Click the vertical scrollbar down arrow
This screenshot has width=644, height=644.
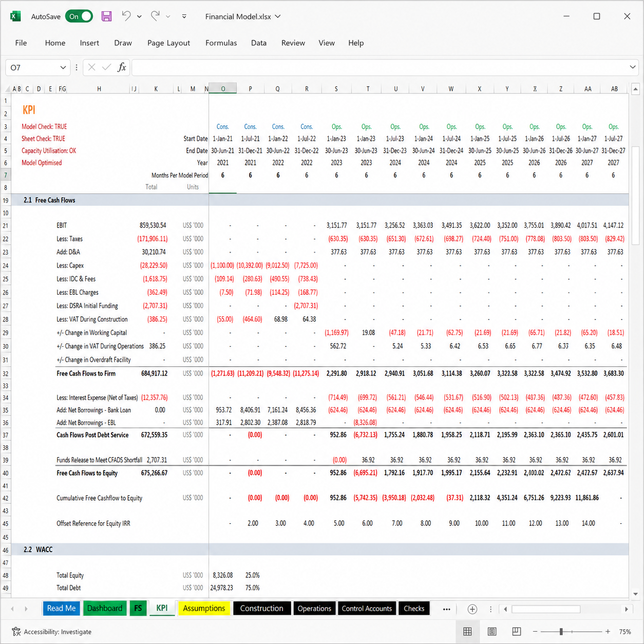[635, 594]
